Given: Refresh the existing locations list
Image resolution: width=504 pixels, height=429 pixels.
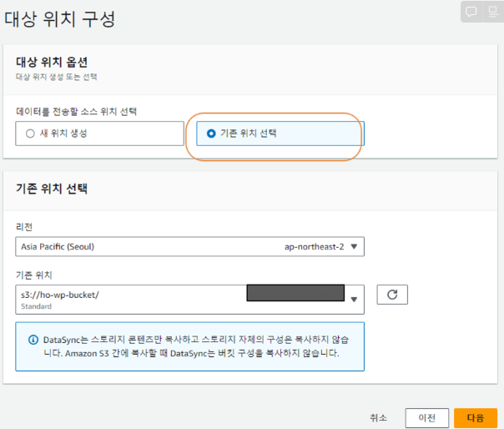Looking at the screenshot, I should [x=392, y=295].
